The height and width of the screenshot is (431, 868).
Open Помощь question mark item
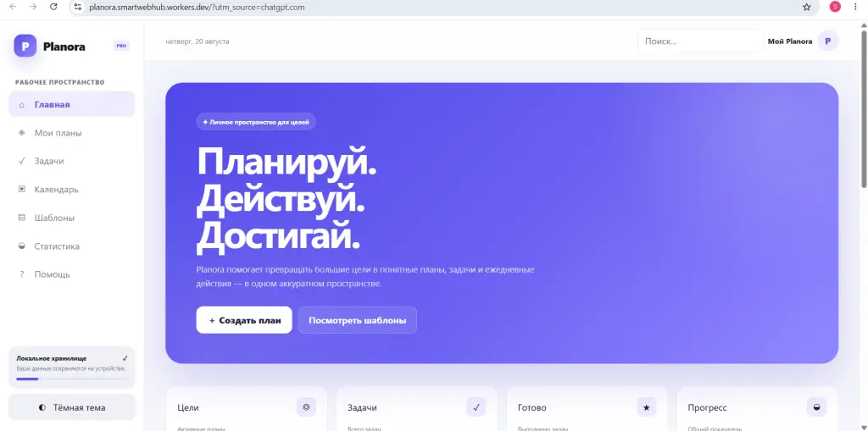71,274
